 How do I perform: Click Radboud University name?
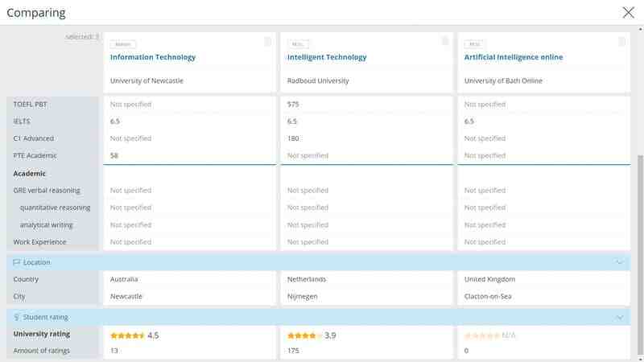coord(318,81)
